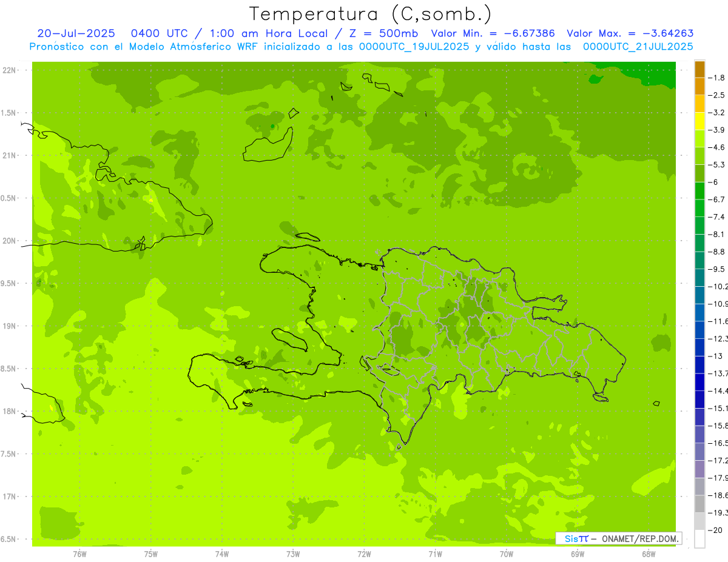The height and width of the screenshot is (562, 728).
Task: Click the purple colorbar swatch between -17.2 and -17.9
Action: [699, 469]
